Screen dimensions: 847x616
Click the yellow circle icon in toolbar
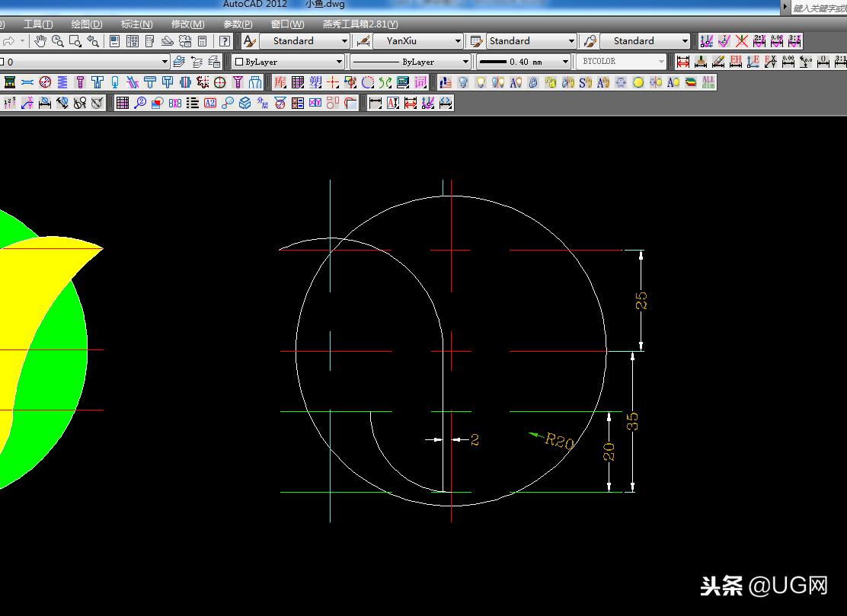638,82
